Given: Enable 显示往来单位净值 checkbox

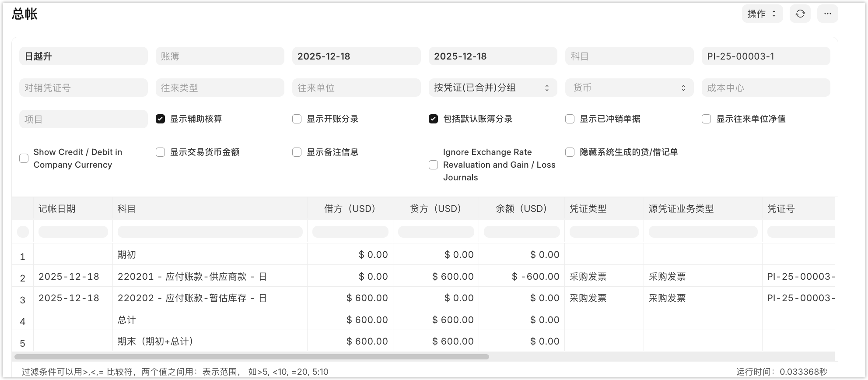Looking at the screenshot, I should (707, 119).
